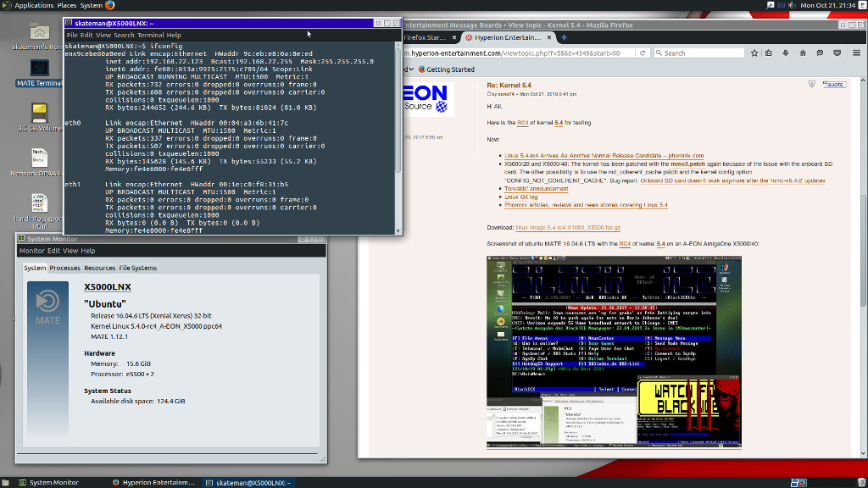Open the System Monitor Help menu
Screen dimensions: 868x488
(x=88, y=251)
